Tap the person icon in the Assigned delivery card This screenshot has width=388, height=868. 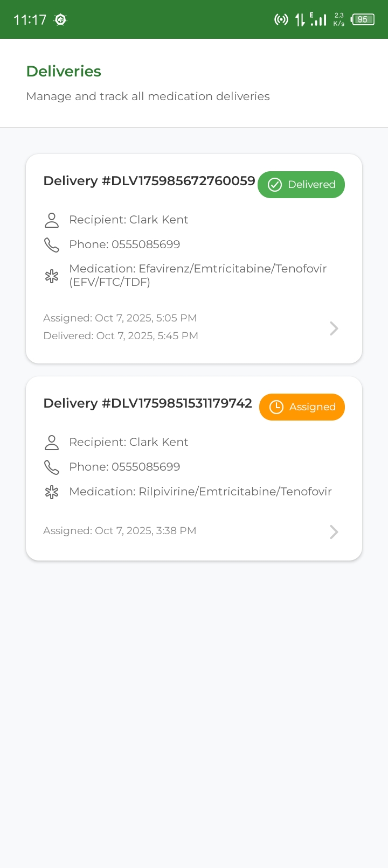pos(52,443)
